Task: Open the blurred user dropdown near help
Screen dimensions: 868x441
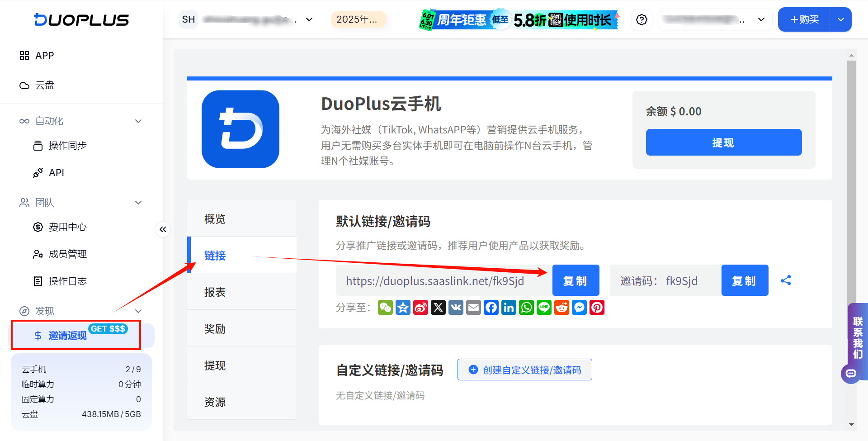Action: (x=715, y=19)
